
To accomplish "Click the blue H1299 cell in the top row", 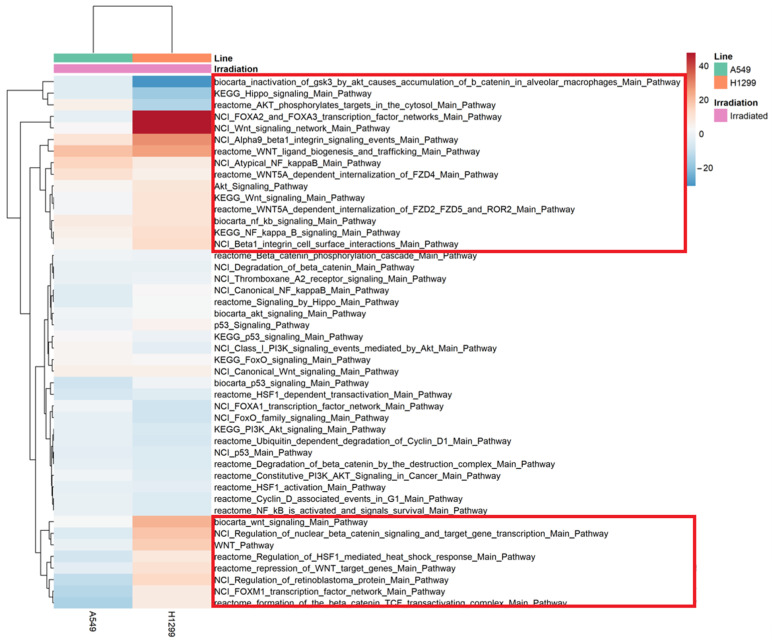I will point(171,82).
